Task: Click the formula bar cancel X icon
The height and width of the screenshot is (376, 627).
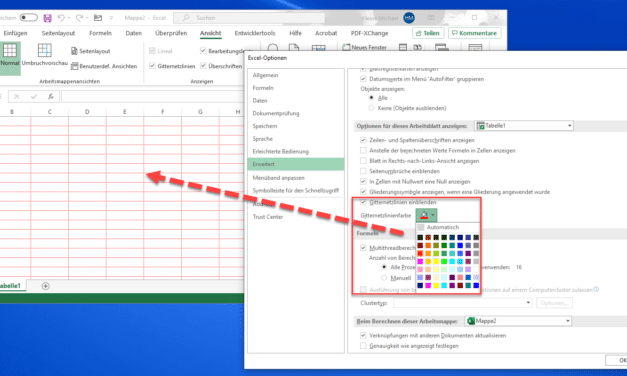Action: point(17,96)
